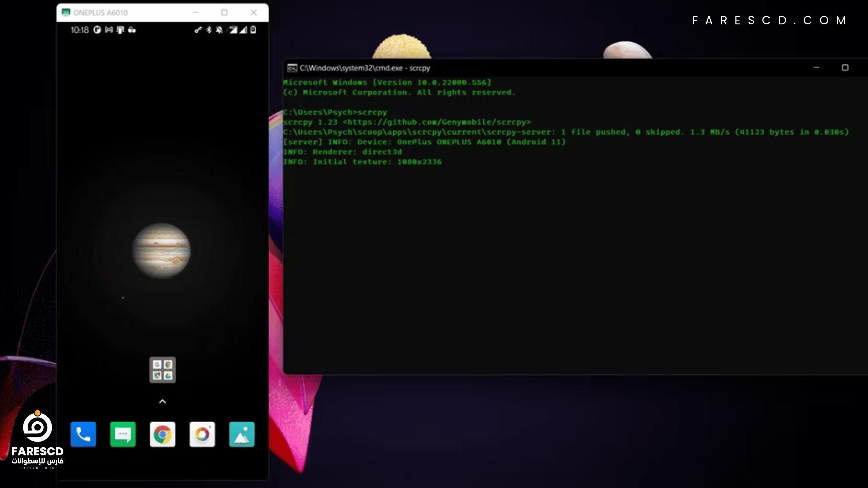The image size is (868, 488).
Task: Click the scrcpy window app icon
Action: tap(66, 13)
